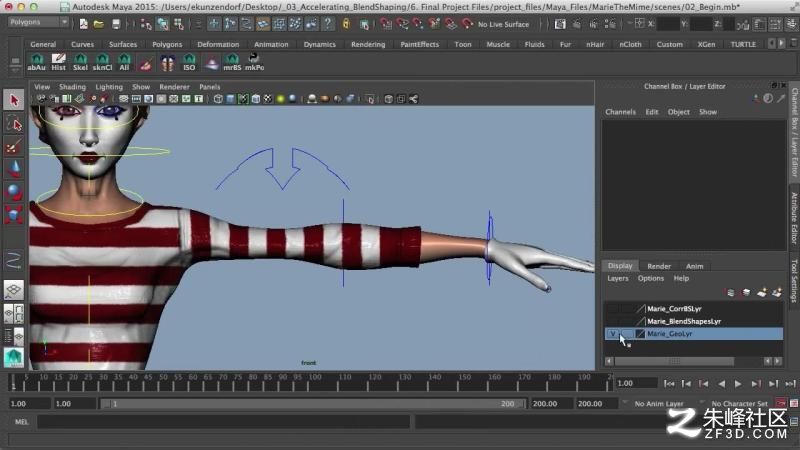Click the abAu shelf button
This screenshot has width=800, height=450.
[37, 62]
